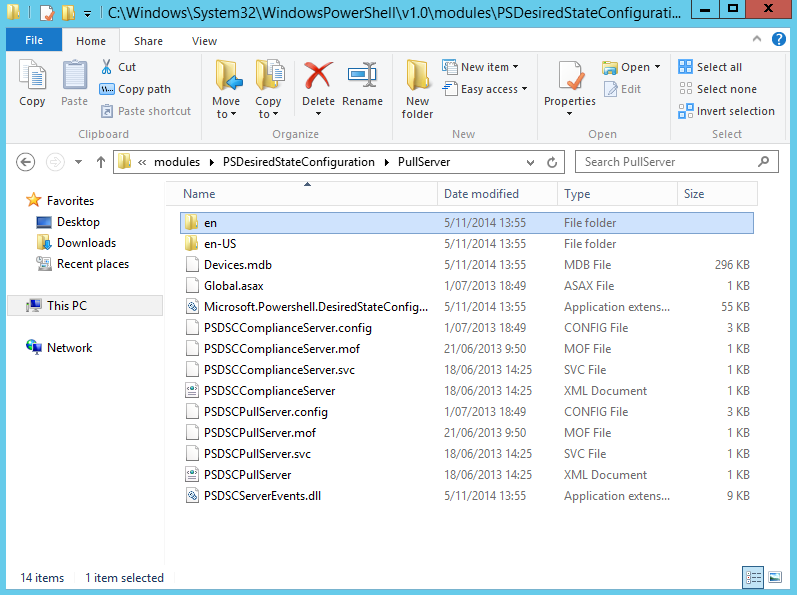The width and height of the screenshot is (797, 595).
Task: Open Favorites in navigation pane
Action: pos(60,201)
